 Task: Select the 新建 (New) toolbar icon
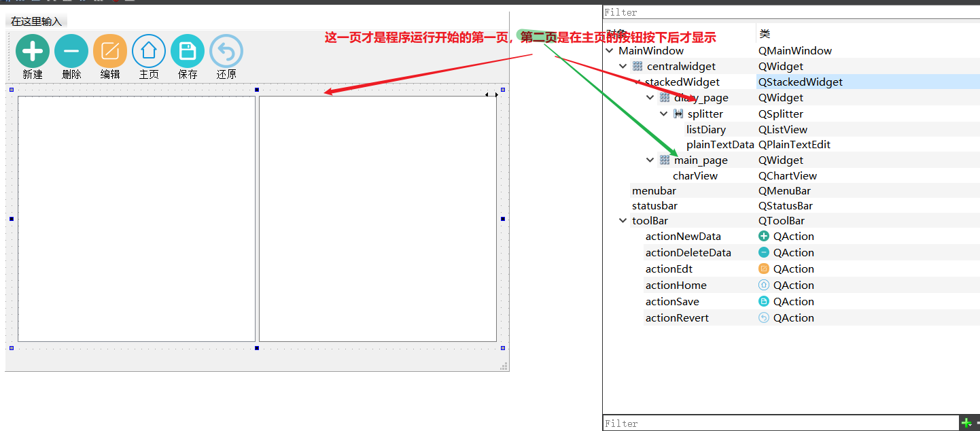[32, 50]
